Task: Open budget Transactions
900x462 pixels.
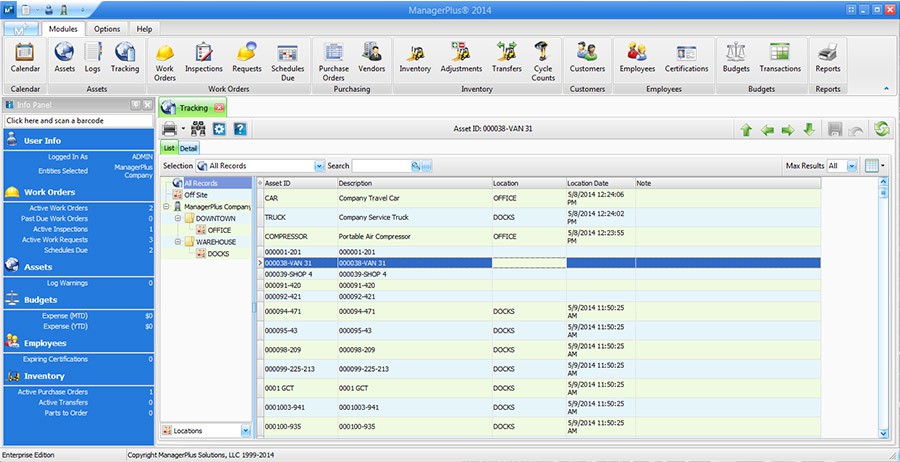Action: (x=780, y=59)
